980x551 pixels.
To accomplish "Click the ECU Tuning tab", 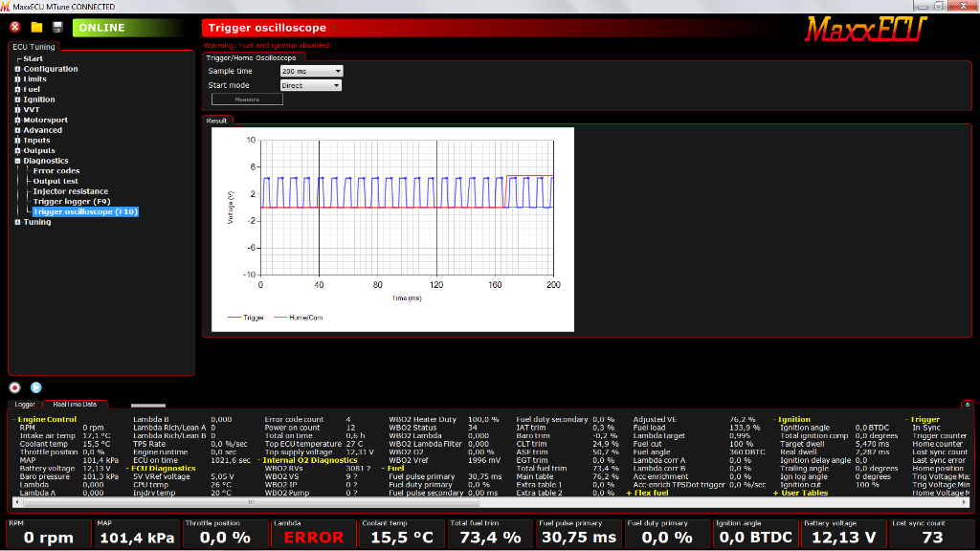I will pos(33,47).
